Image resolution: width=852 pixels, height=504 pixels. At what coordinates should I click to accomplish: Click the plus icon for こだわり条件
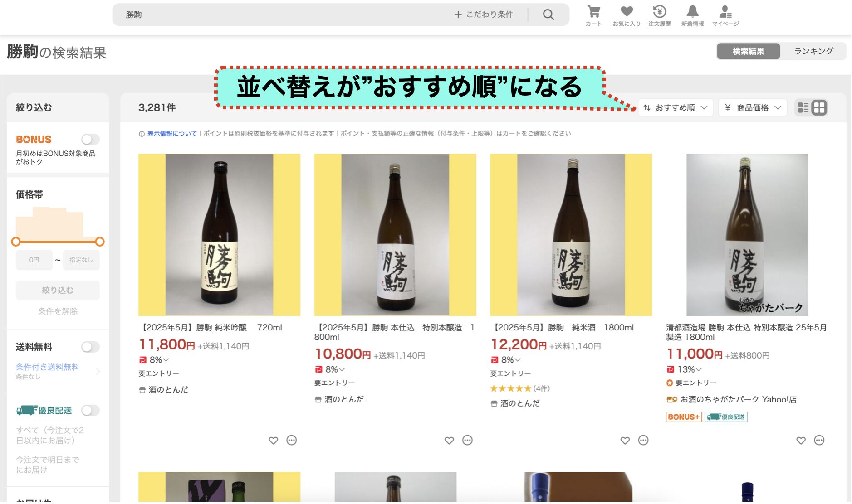tap(458, 15)
